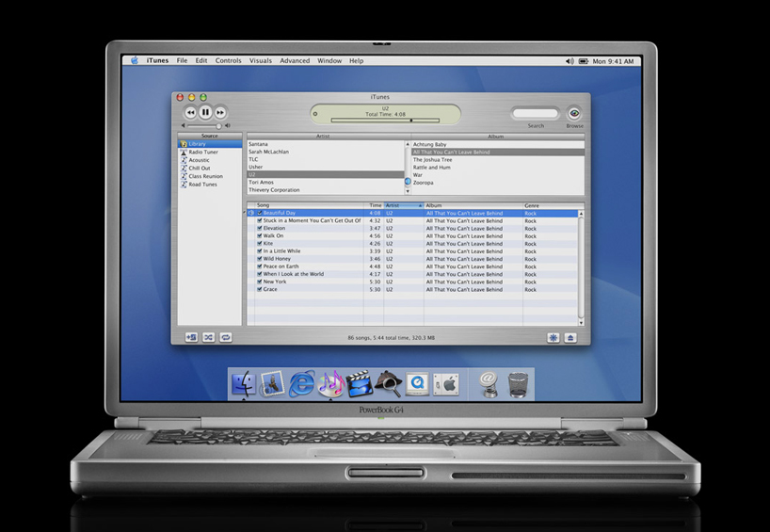Click into the Search field

[x=536, y=114]
